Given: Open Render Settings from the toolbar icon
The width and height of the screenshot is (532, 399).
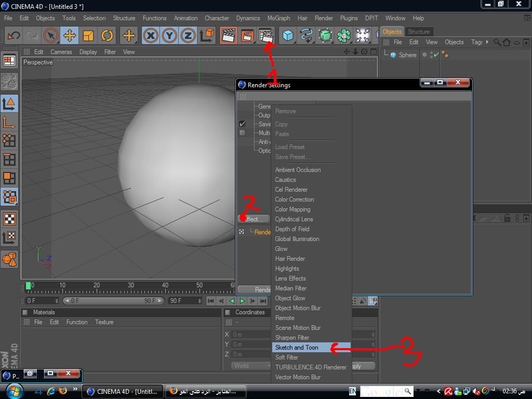Looking at the screenshot, I should tap(266, 35).
